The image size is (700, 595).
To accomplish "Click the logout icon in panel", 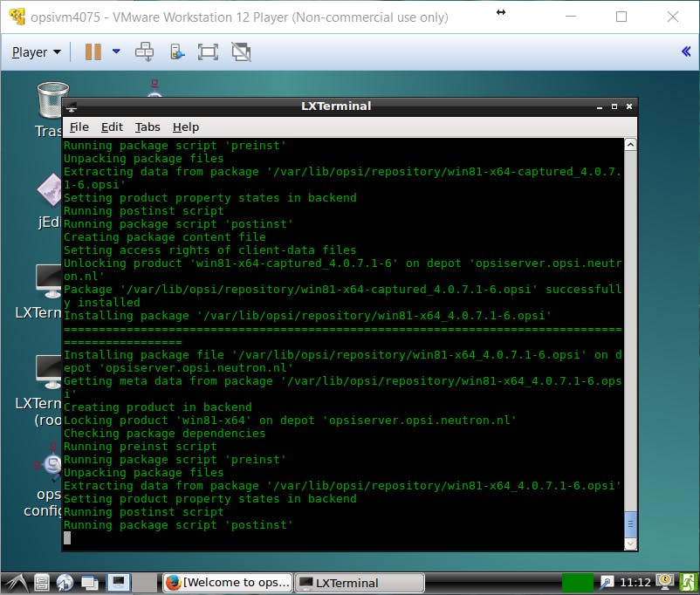I will 688,583.
